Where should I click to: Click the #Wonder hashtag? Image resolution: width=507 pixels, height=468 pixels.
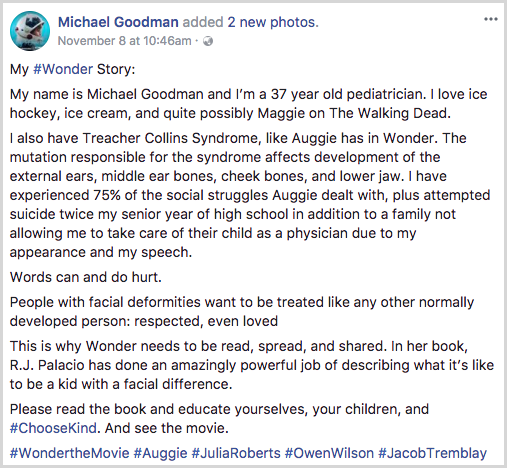coord(63,69)
